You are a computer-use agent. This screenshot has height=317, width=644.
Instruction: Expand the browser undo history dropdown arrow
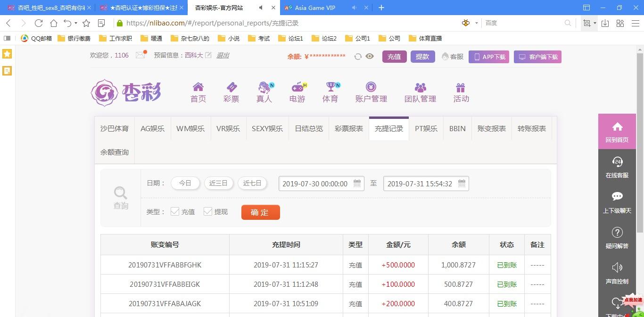(x=76, y=23)
